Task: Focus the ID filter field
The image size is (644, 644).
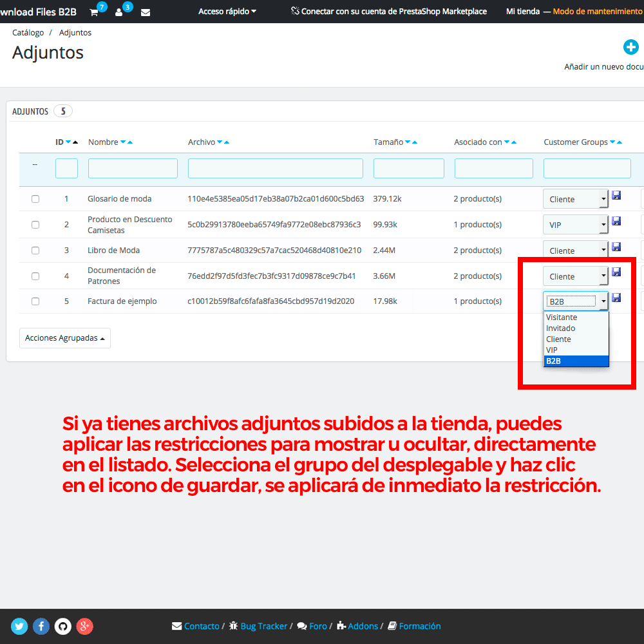Action: click(x=66, y=168)
